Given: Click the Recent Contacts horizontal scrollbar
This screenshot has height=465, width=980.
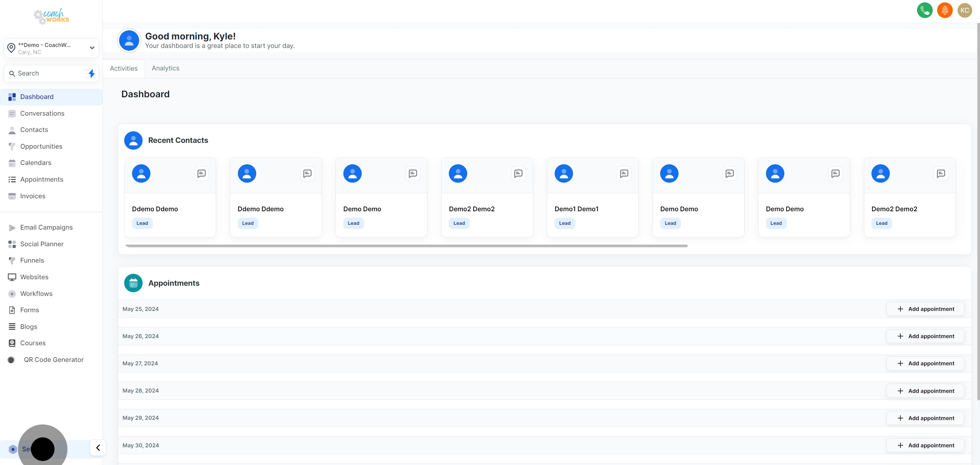Looking at the screenshot, I should [x=406, y=246].
